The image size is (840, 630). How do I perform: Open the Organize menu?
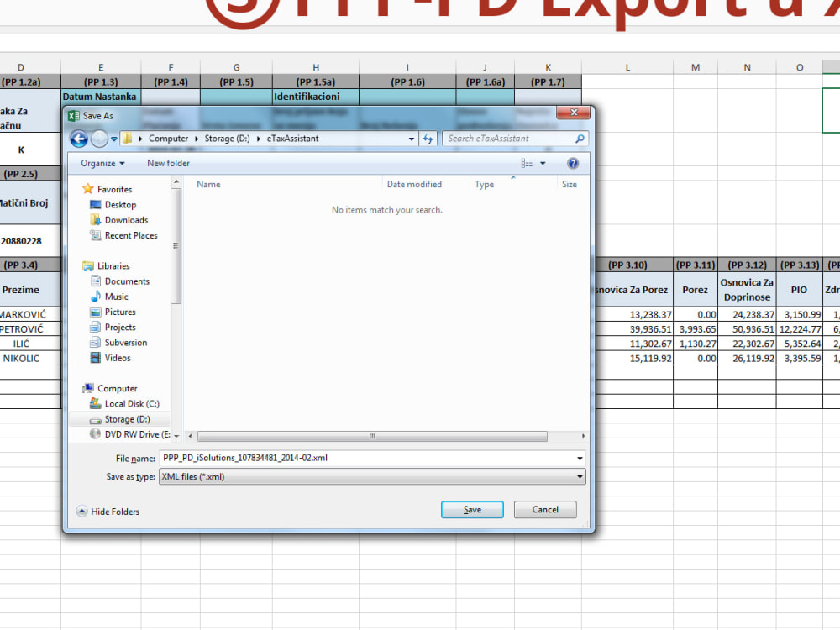point(102,164)
